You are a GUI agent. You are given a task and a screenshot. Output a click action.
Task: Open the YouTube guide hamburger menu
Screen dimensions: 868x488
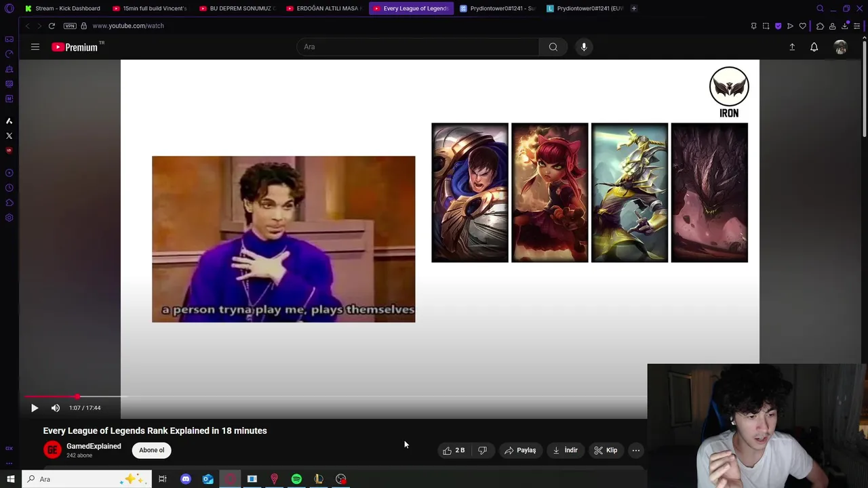[x=35, y=47]
